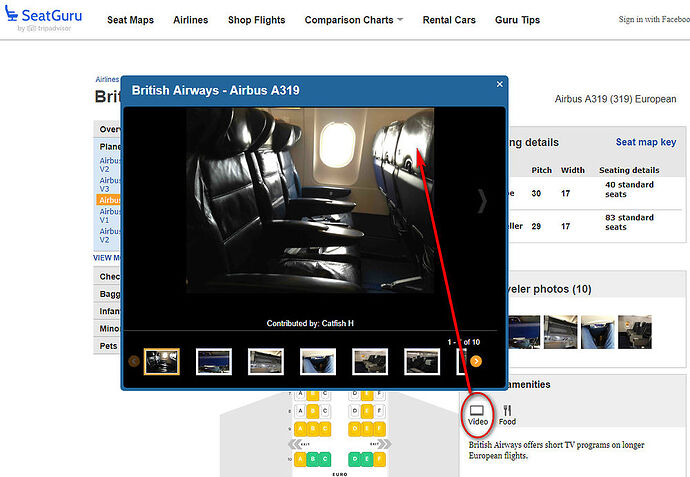The width and height of the screenshot is (690, 477).
Task: Open Seat Maps menu item
Action: click(x=130, y=20)
